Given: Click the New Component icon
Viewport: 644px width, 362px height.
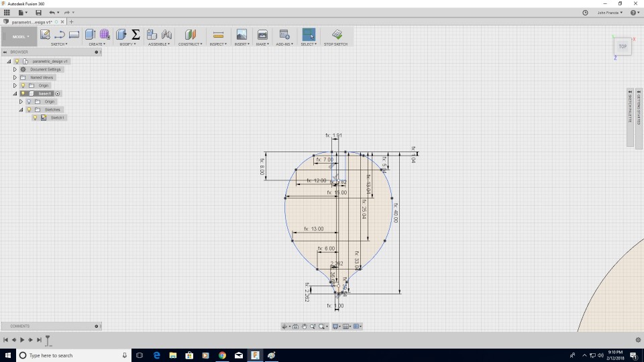Looking at the screenshot, I should click(152, 34).
